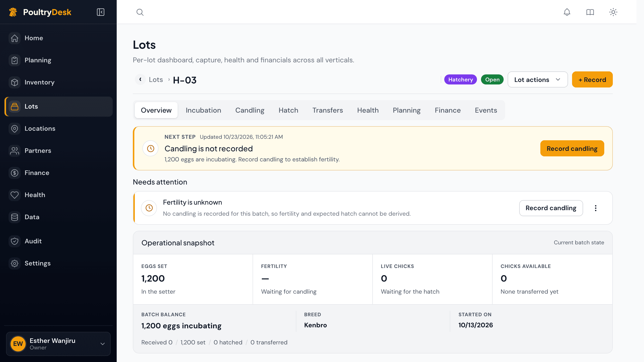Switch to the Candling tab
644x362 pixels.
point(250,110)
